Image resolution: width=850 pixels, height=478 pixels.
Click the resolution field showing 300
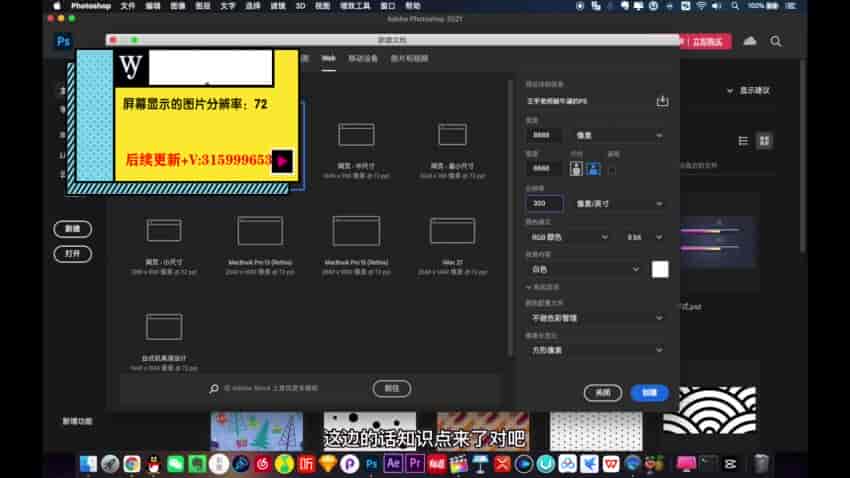[x=544, y=203]
